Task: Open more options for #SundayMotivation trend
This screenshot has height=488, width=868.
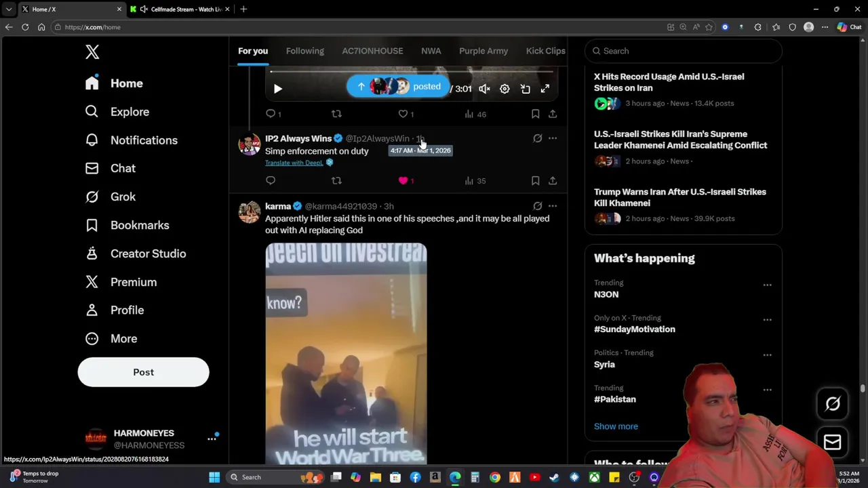Action: coord(767,320)
